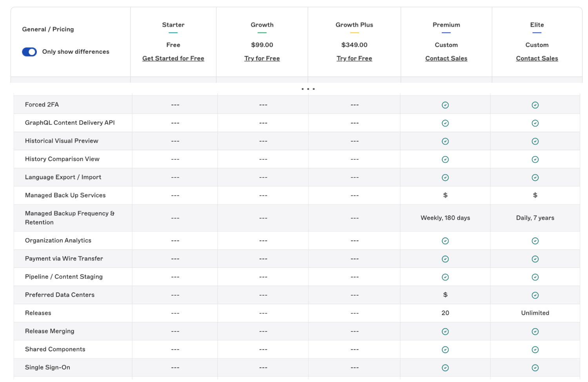This screenshot has height=382, width=588.
Task: Click Premium checkmark for Historical Visual Preview
Action: 445,141
